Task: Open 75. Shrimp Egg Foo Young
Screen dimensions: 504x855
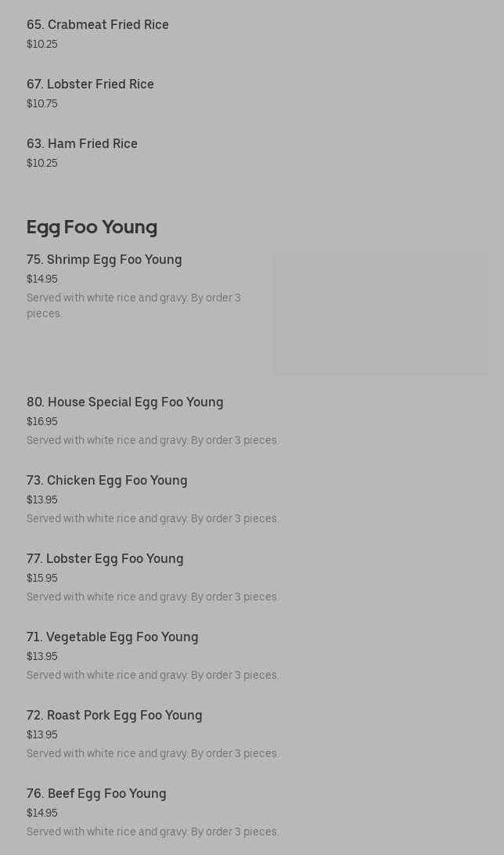Action: pyautogui.click(x=104, y=260)
